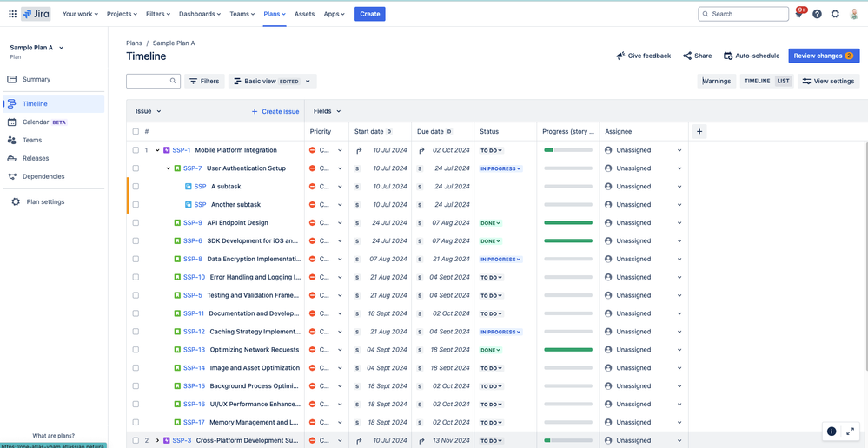
Task: Tick the checkbox next to SSP-9 row
Action: 136,223
